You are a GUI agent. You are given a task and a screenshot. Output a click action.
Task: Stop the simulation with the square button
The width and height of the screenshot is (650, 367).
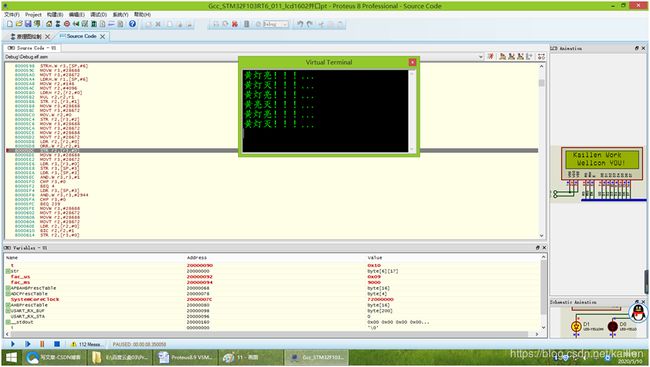point(57,344)
